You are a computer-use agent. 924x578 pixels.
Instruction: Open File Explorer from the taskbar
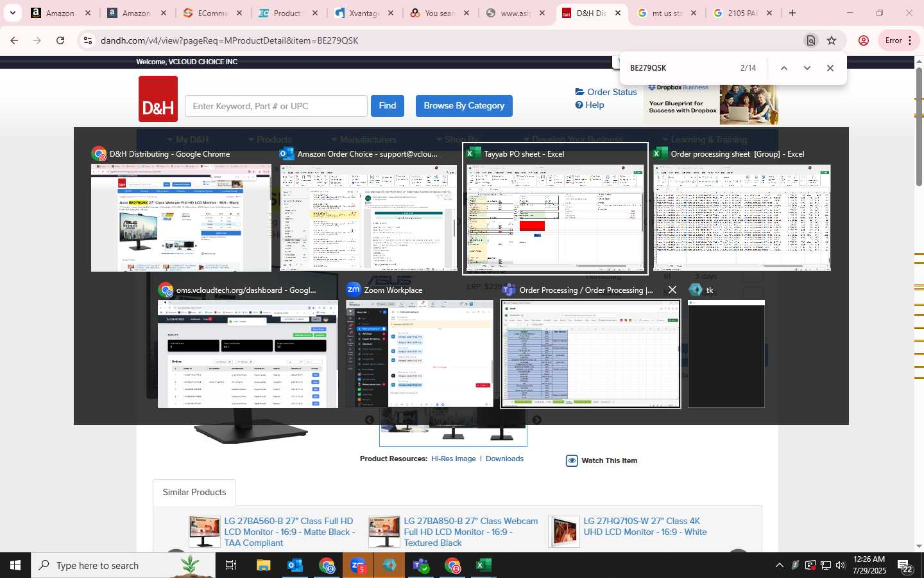[x=264, y=565]
